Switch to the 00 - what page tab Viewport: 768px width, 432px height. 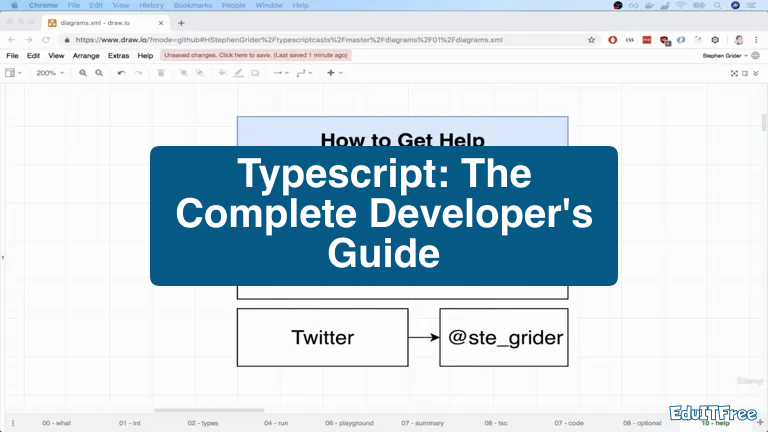[x=56, y=423]
